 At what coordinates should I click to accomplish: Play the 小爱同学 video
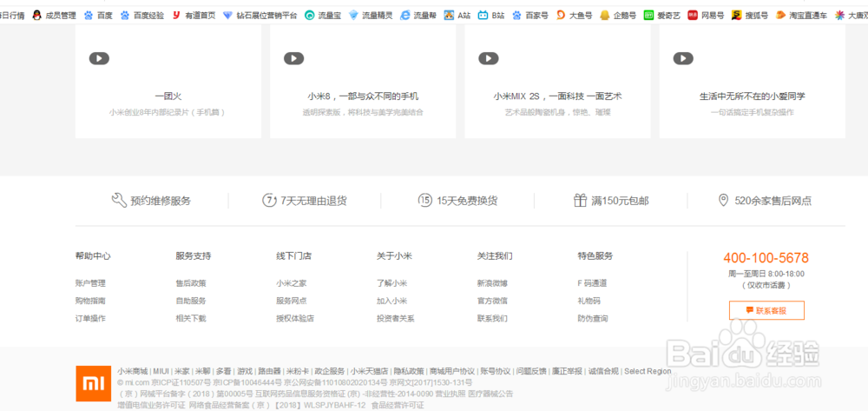683,58
